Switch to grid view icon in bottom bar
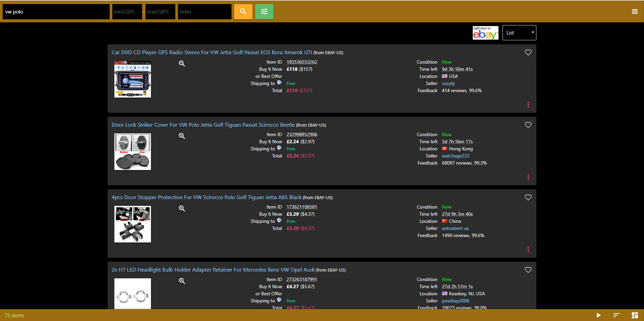The width and height of the screenshot is (644, 321). point(635,315)
